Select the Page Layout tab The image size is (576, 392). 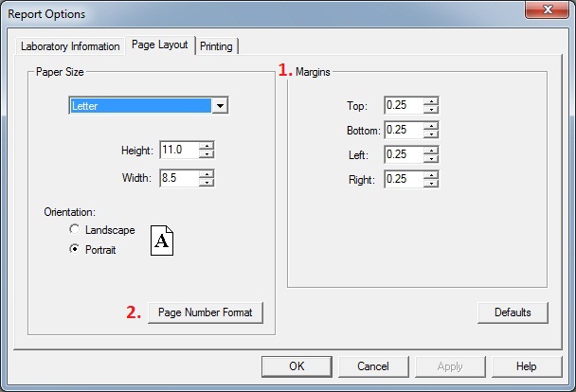tap(160, 45)
